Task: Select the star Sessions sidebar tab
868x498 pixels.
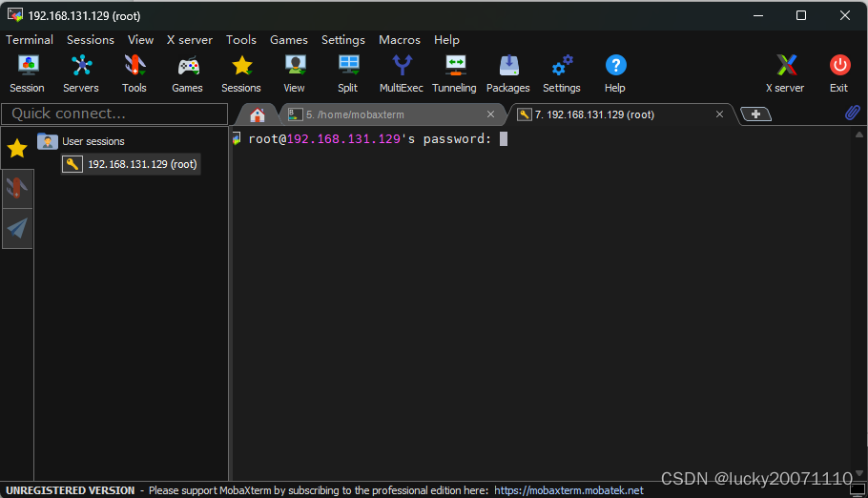Action: click(17, 148)
